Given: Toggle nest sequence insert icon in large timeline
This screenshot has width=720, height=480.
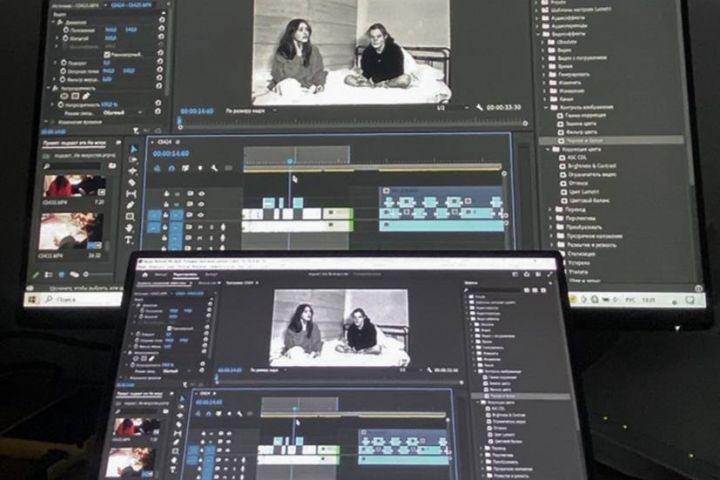Looking at the screenshot, I should [157, 169].
